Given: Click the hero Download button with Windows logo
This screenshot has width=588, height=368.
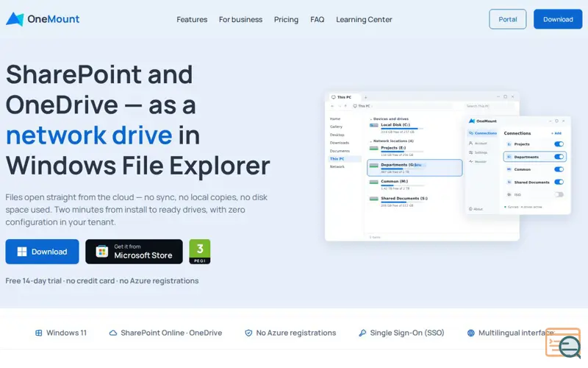Looking at the screenshot, I should coord(42,252).
